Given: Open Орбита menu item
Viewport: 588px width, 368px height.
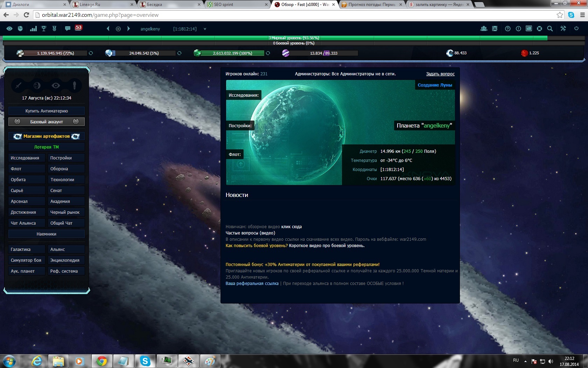Looking at the screenshot, I should coord(27,179).
